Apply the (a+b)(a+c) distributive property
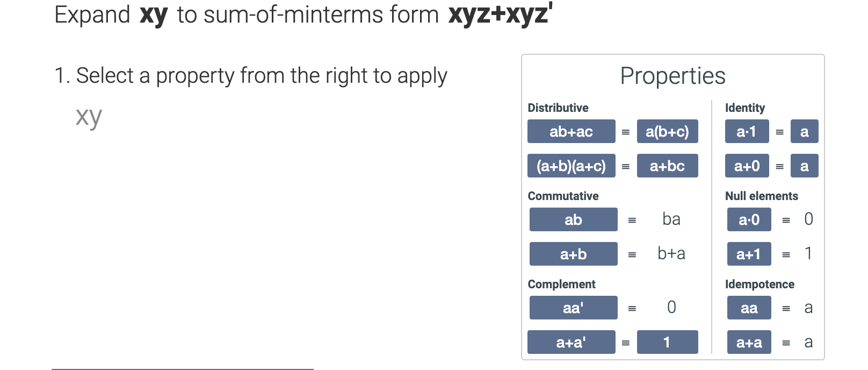Viewport: 868px width, 370px height. [x=571, y=166]
